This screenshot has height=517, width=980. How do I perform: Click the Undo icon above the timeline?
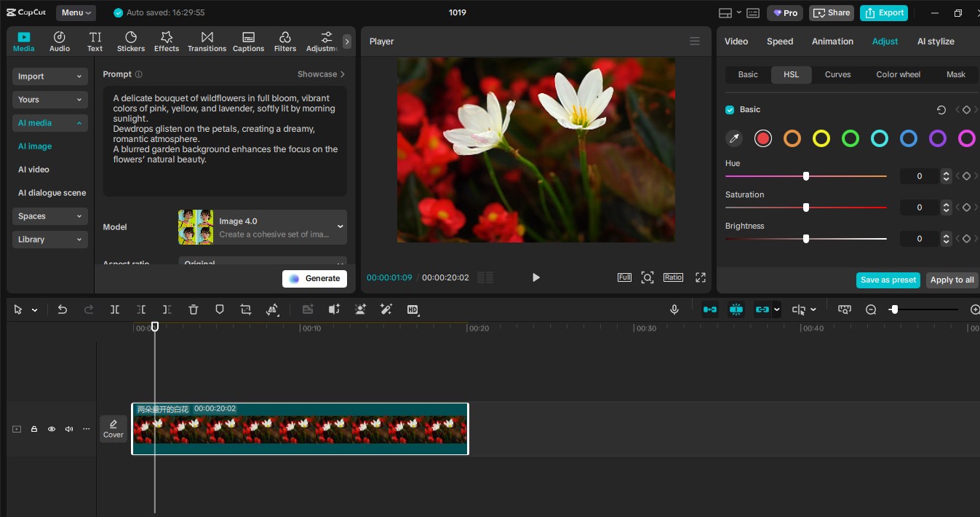click(62, 309)
